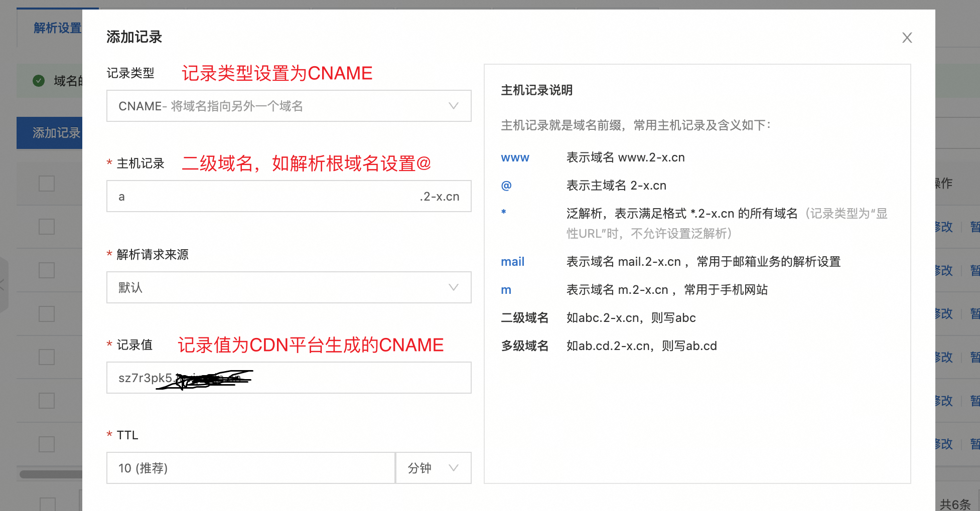Click the 主机记录 input field
This screenshot has height=511, width=980.
pyautogui.click(x=289, y=196)
